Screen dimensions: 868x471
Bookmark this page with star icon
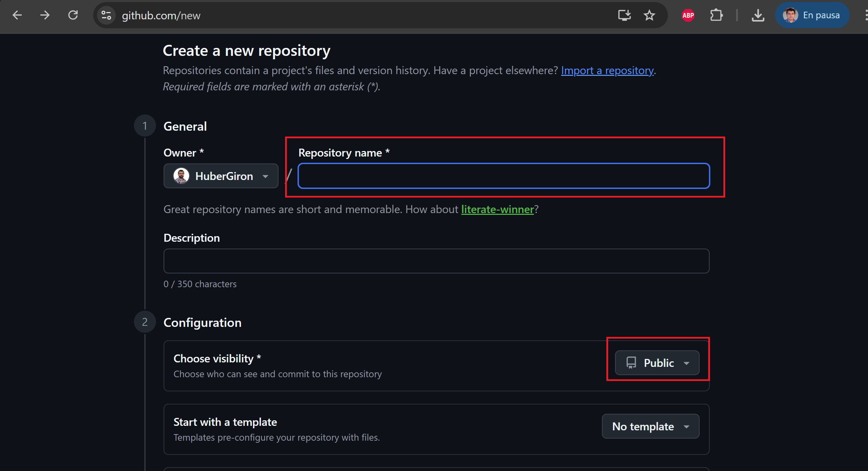(x=649, y=15)
